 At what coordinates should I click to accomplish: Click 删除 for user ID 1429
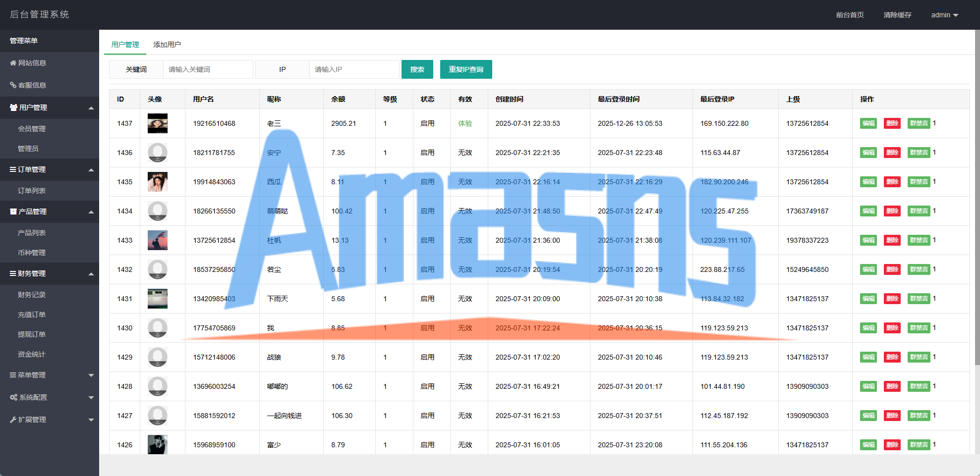pyautogui.click(x=892, y=357)
